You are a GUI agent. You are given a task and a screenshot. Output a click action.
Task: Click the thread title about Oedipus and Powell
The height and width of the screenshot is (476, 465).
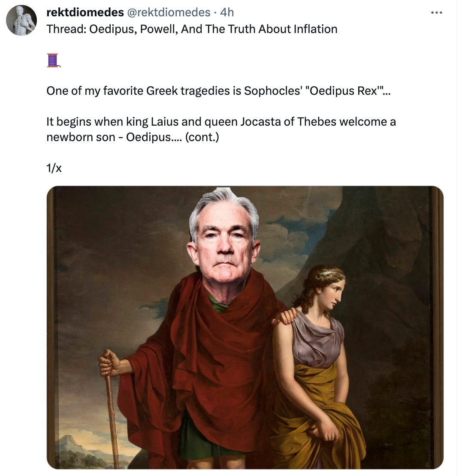[x=192, y=29]
